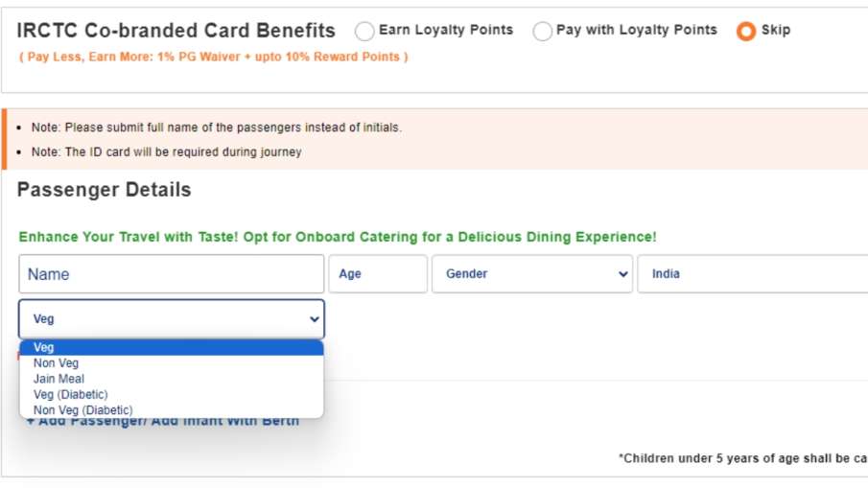Select Pay with Loyalty Points option
Screen dimensions: 868x488
click(x=543, y=32)
